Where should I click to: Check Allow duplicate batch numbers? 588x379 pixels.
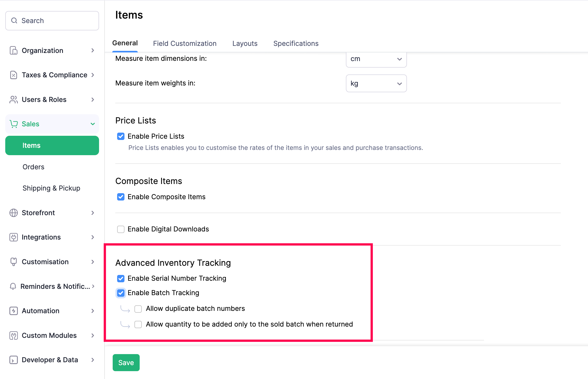coord(138,308)
